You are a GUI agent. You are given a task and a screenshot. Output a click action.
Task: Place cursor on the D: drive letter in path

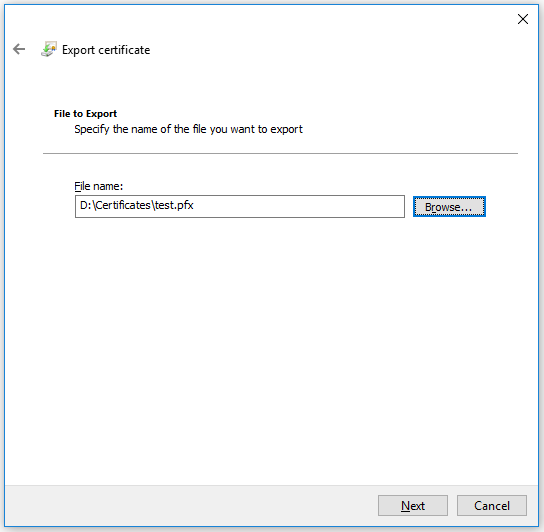pyautogui.click(x=85, y=205)
